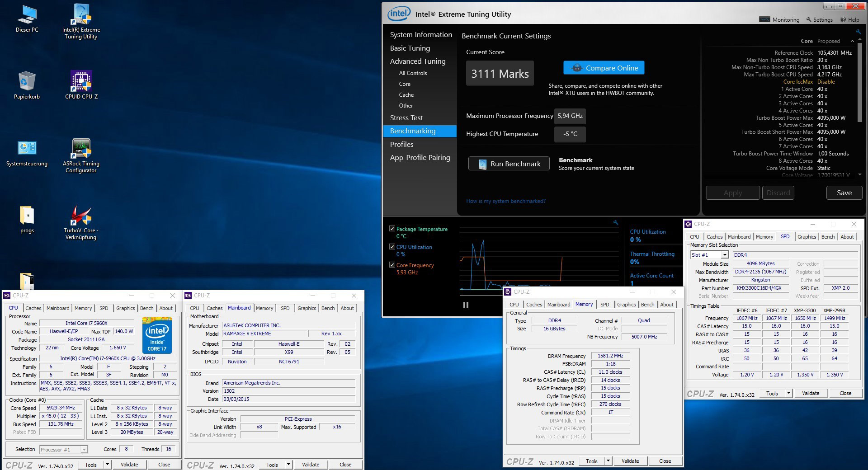This screenshot has height=470, width=868.
Task: Open the 'How is my system benchmarked?' link
Action: click(505, 201)
